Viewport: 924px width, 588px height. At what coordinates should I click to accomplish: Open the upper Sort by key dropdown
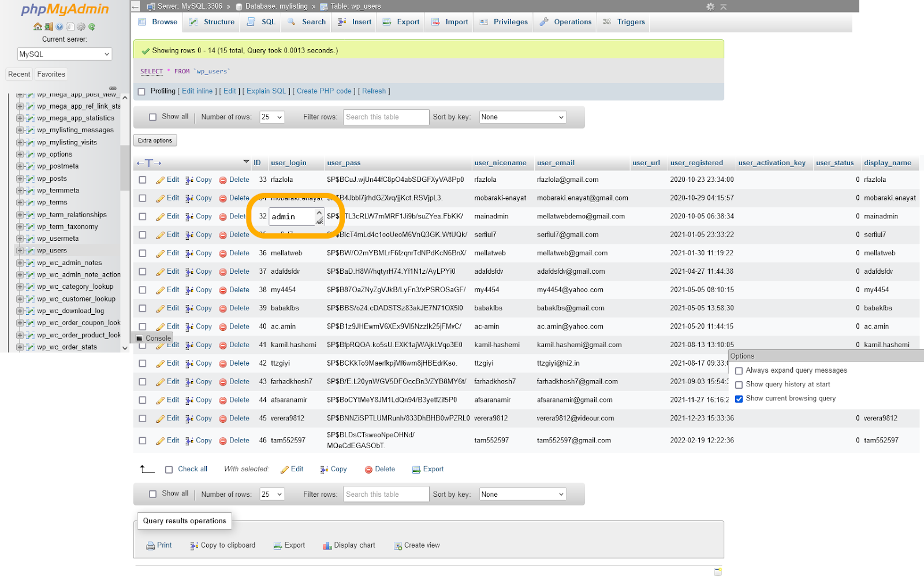pyautogui.click(x=523, y=117)
